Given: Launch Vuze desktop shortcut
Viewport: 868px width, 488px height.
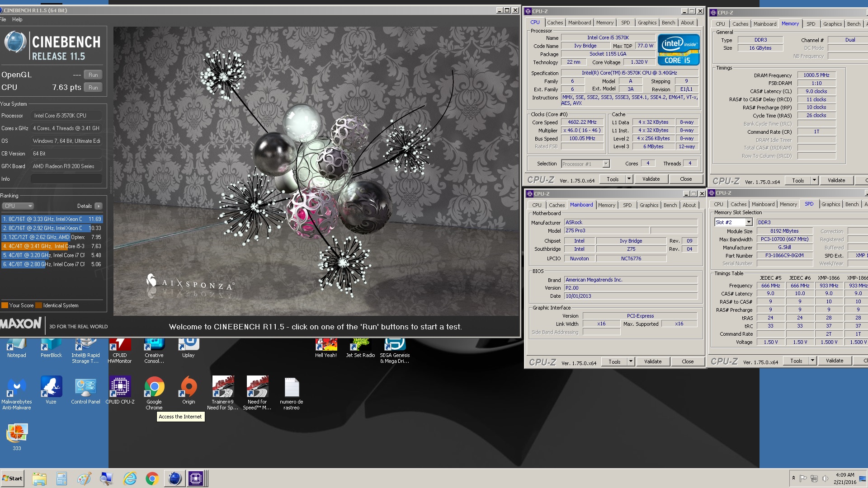Looking at the screenshot, I should (51, 390).
